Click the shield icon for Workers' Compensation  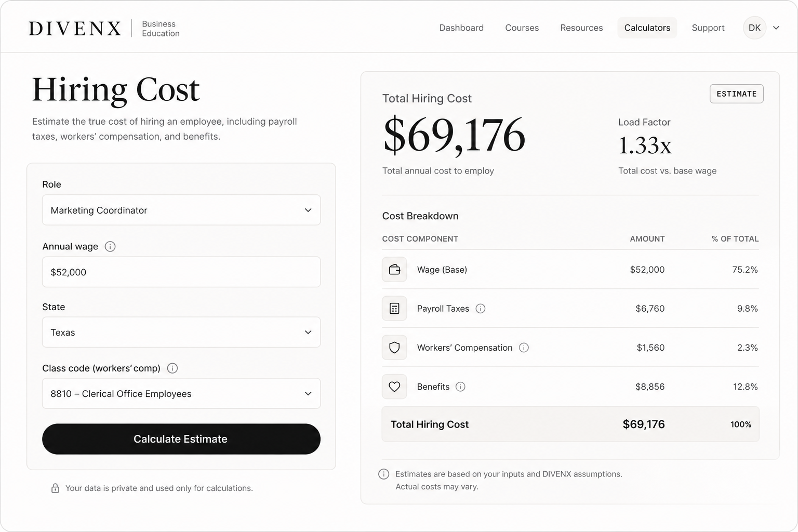click(x=394, y=348)
